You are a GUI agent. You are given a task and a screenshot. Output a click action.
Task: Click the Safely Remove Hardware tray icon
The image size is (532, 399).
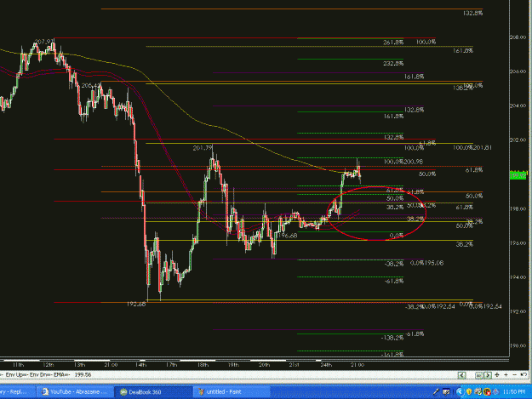478,392
